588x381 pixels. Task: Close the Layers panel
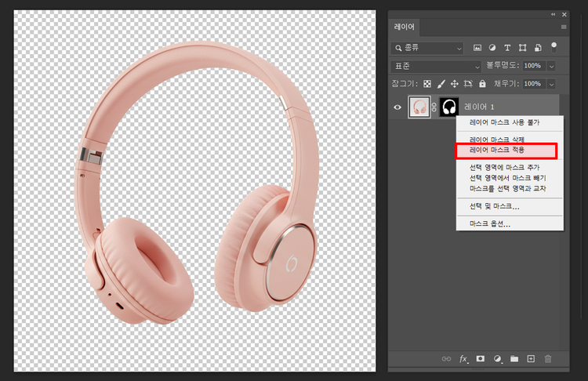[564, 14]
